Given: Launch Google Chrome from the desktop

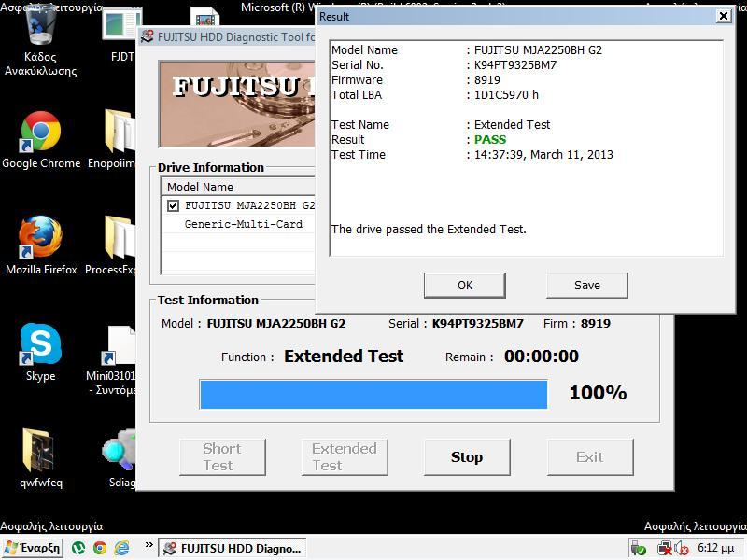Looking at the screenshot, I should click(x=41, y=139).
